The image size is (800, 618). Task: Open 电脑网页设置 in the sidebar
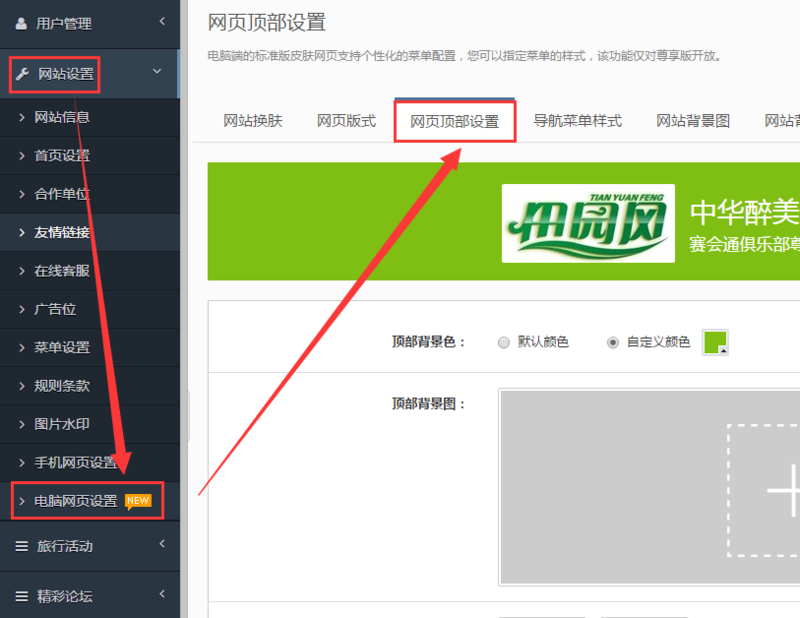76,501
